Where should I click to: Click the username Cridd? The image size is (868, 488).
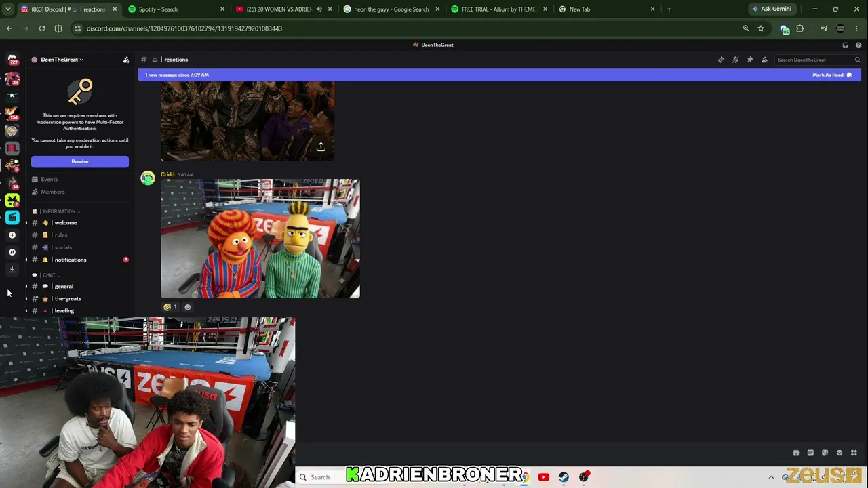tap(167, 174)
